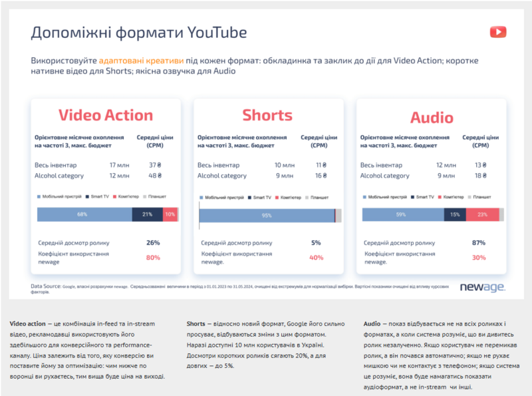Click "Alcohol category" label in the Shorts card
The image size is (532, 396).
pyautogui.click(x=222, y=176)
